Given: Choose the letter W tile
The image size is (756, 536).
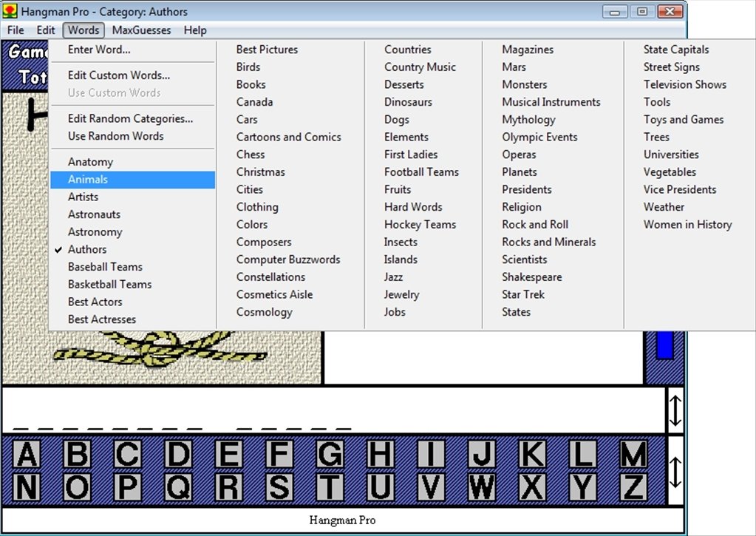Looking at the screenshot, I should pos(481,487).
